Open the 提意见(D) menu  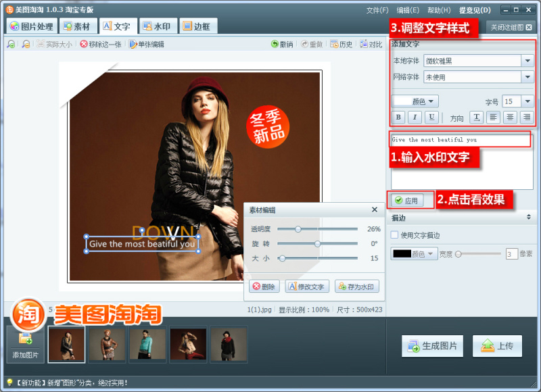click(475, 10)
